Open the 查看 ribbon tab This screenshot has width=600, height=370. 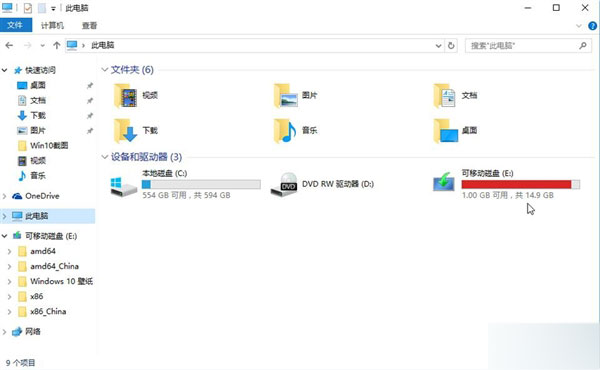point(90,26)
